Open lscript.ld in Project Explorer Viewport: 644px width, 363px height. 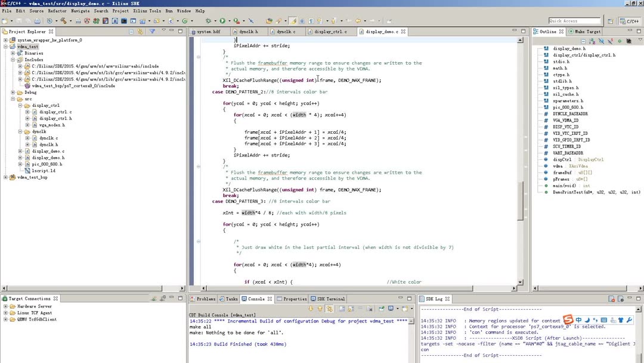(43, 171)
